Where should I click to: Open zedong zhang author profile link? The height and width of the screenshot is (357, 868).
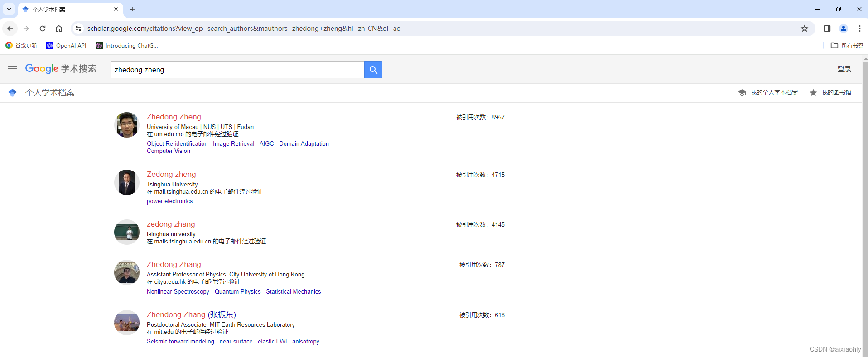(171, 224)
